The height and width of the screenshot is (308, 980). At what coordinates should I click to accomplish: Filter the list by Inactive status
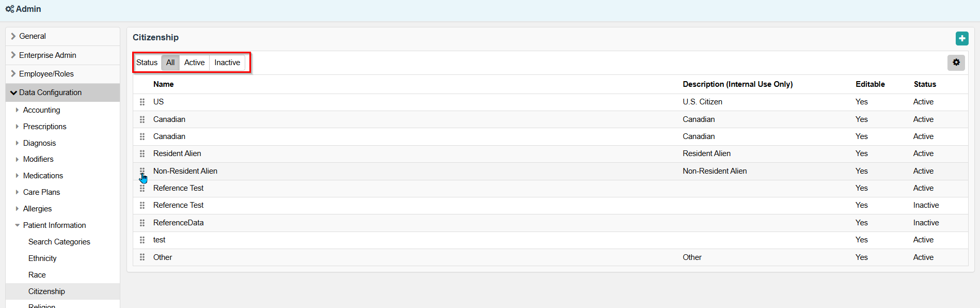coord(227,63)
